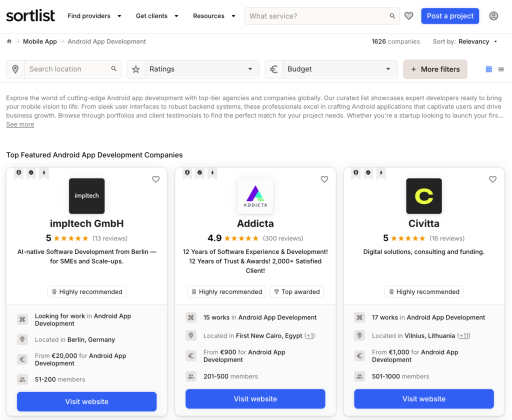The image size is (512, 420).
Task: Visit Civitta website
Action: [x=424, y=399]
